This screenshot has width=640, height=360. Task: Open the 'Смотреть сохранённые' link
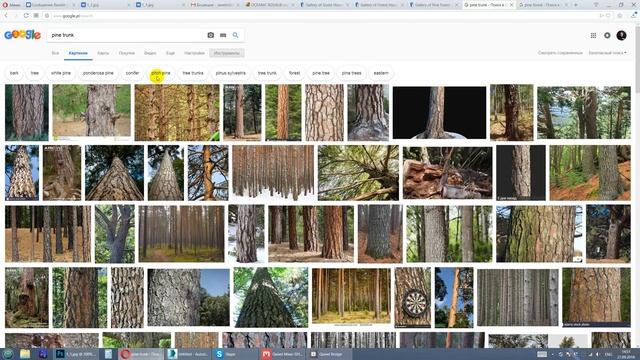(560, 53)
